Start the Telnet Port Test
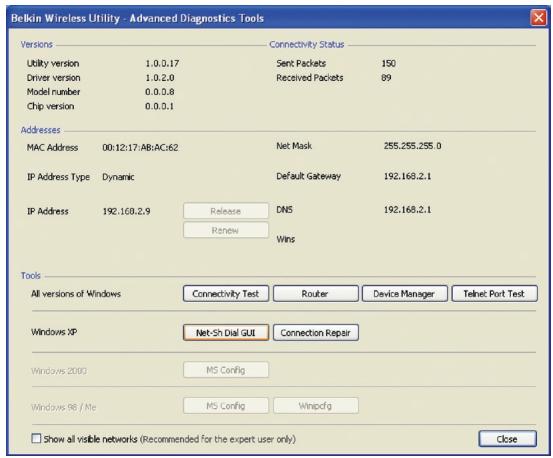Image resolution: width=553 pixels, height=458 pixels. click(494, 294)
